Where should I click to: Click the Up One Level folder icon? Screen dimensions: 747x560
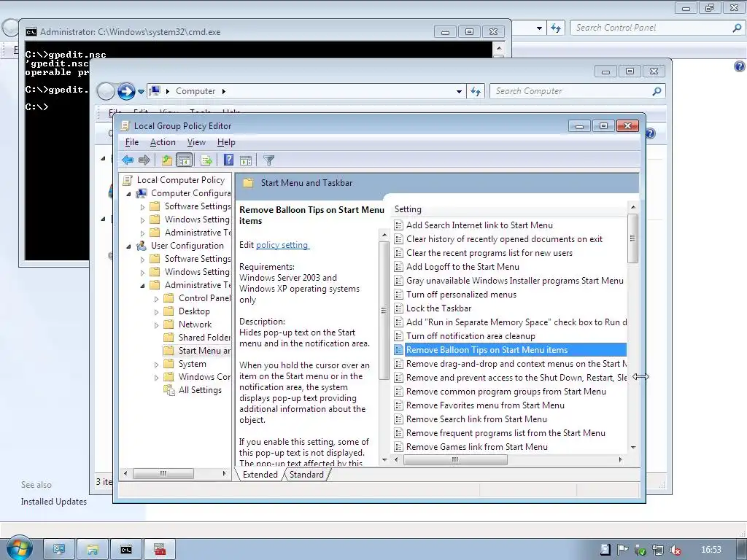167,160
